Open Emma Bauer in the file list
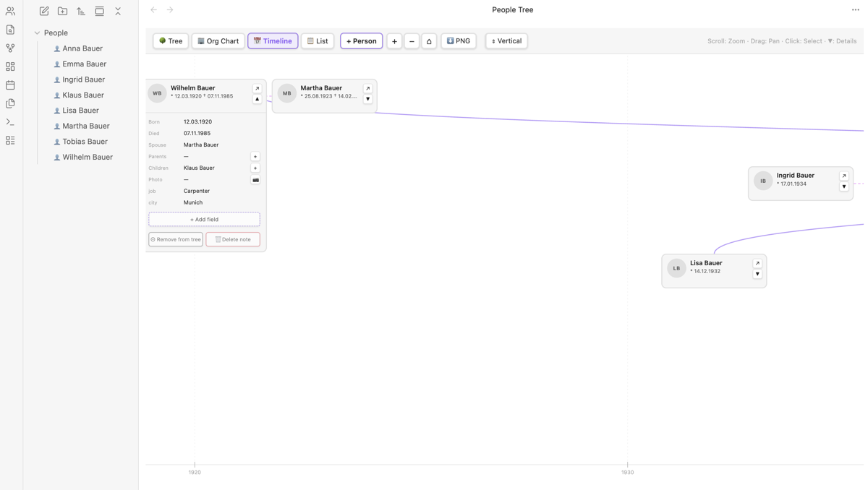The height and width of the screenshot is (490, 868). pyautogui.click(x=84, y=64)
